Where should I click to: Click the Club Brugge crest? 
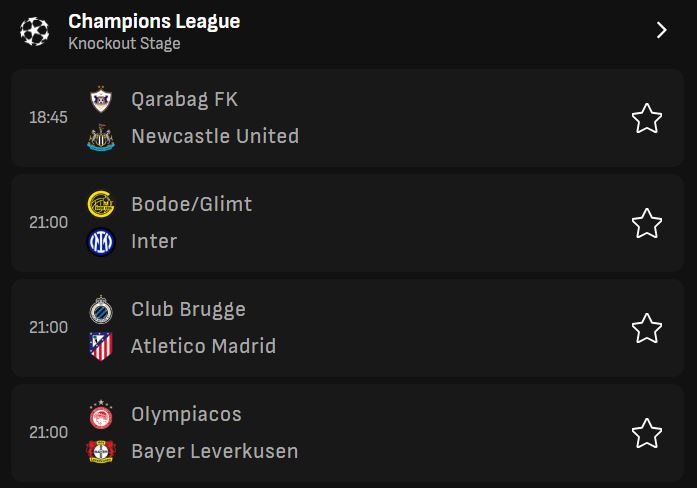(101, 309)
